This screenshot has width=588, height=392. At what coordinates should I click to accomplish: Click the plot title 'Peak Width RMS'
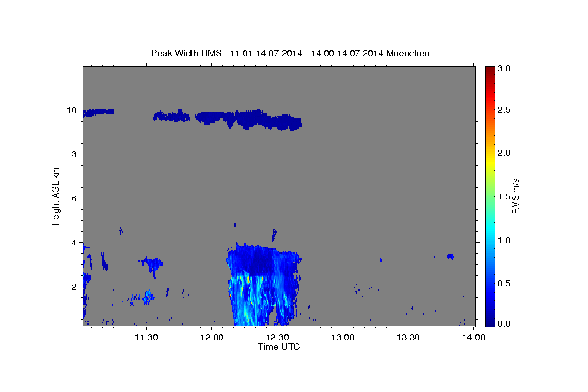[x=187, y=53]
